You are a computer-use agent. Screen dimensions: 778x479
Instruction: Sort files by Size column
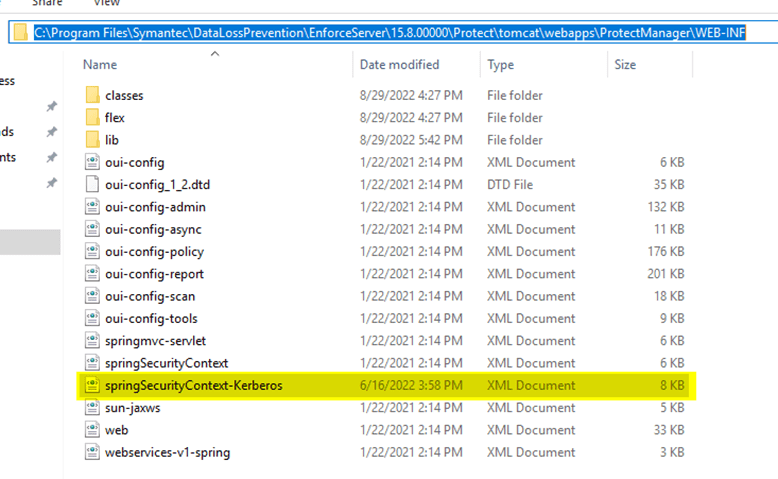pyautogui.click(x=625, y=65)
